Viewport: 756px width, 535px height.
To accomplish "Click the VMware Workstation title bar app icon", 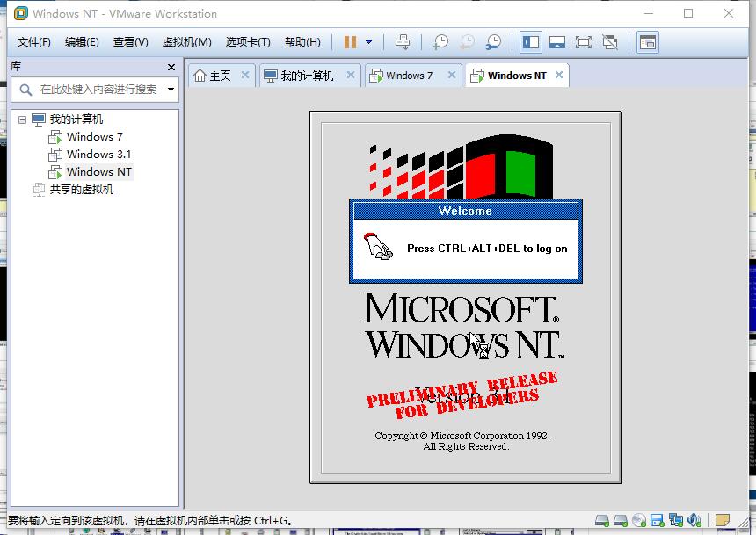I will click(x=21, y=13).
